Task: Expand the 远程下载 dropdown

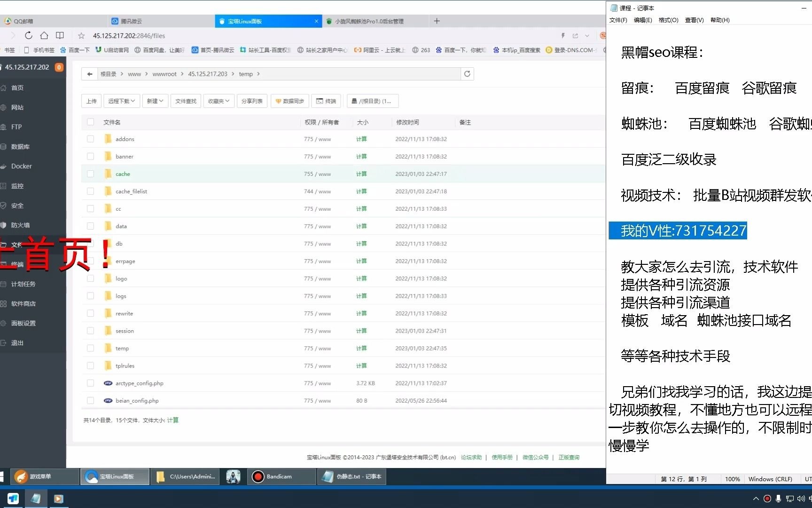Action: (122, 101)
